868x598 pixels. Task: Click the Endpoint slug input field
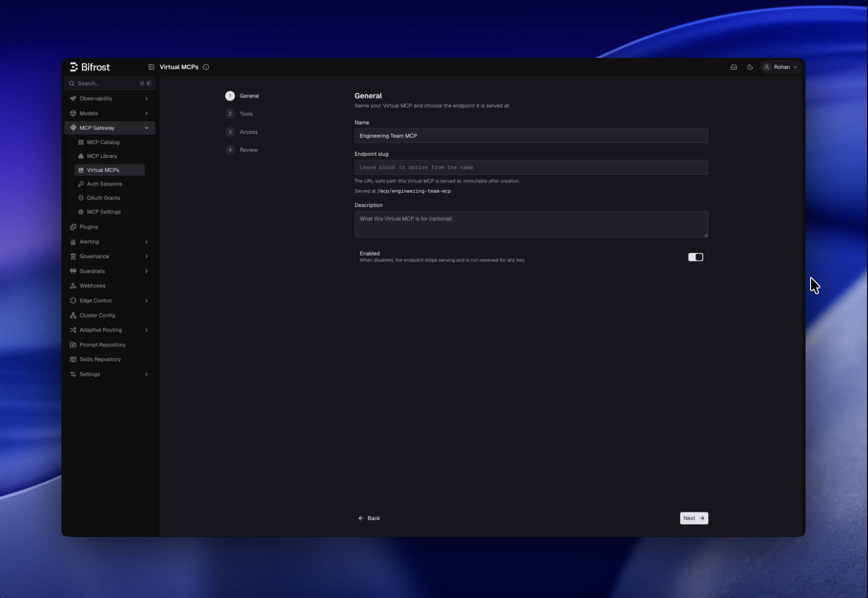(531, 167)
